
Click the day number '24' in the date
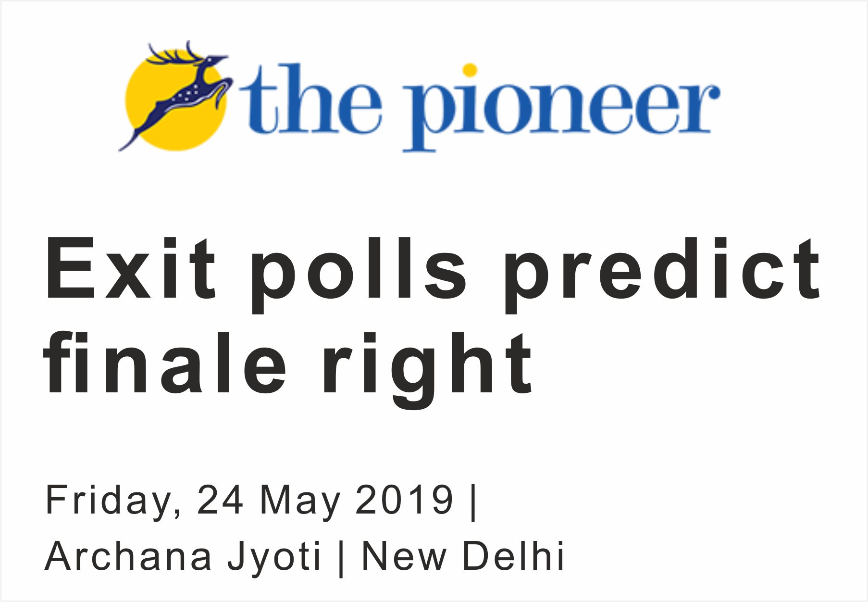coord(220,500)
